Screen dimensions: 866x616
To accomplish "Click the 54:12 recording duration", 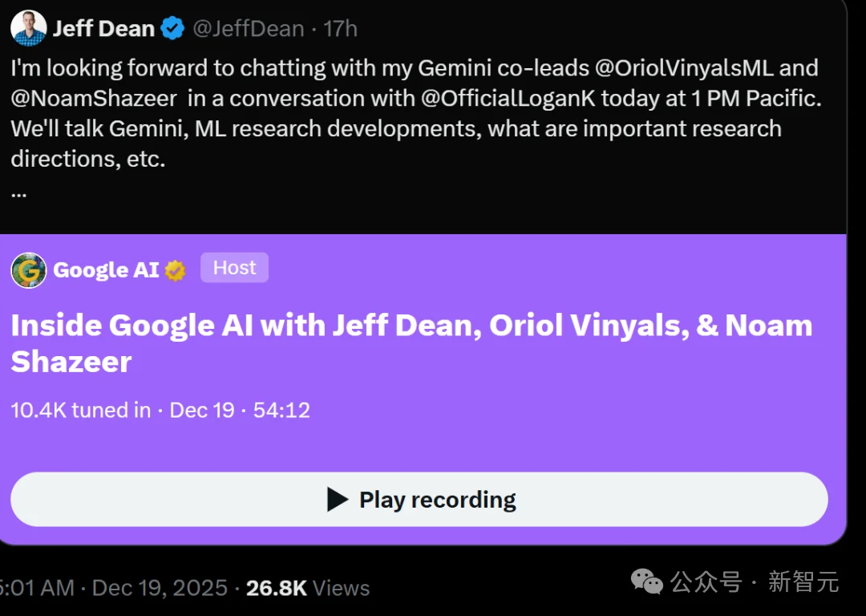I will [281, 410].
